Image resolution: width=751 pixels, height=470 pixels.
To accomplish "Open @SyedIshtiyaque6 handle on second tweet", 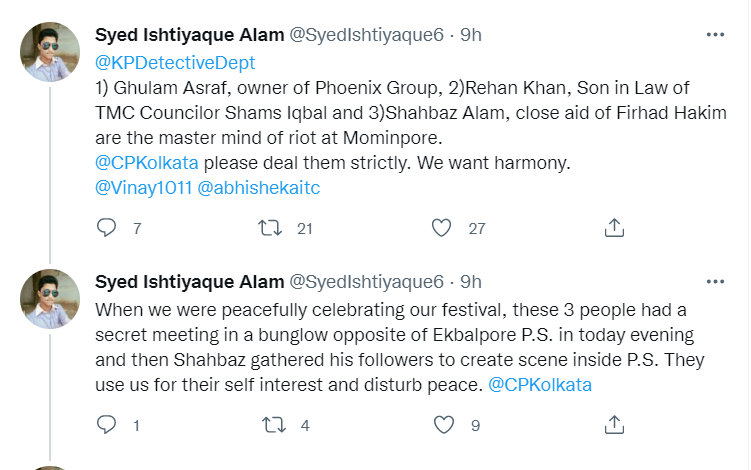I will 366,282.
